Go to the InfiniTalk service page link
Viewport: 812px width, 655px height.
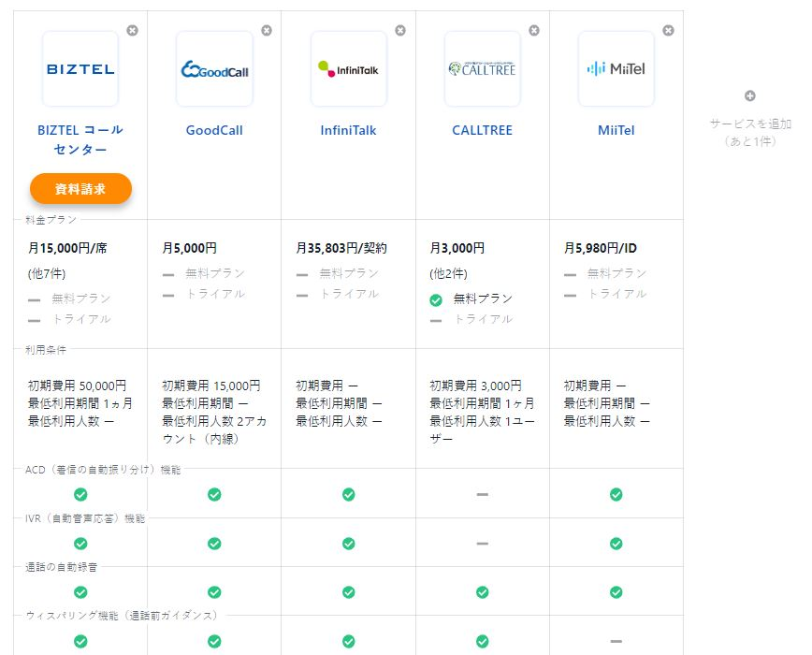point(348,130)
